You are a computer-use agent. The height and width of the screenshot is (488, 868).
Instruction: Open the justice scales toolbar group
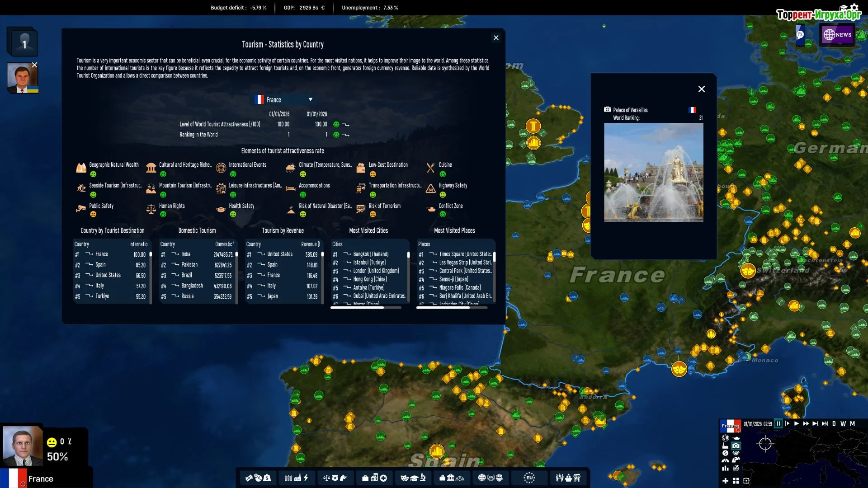click(x=335, y=478)
